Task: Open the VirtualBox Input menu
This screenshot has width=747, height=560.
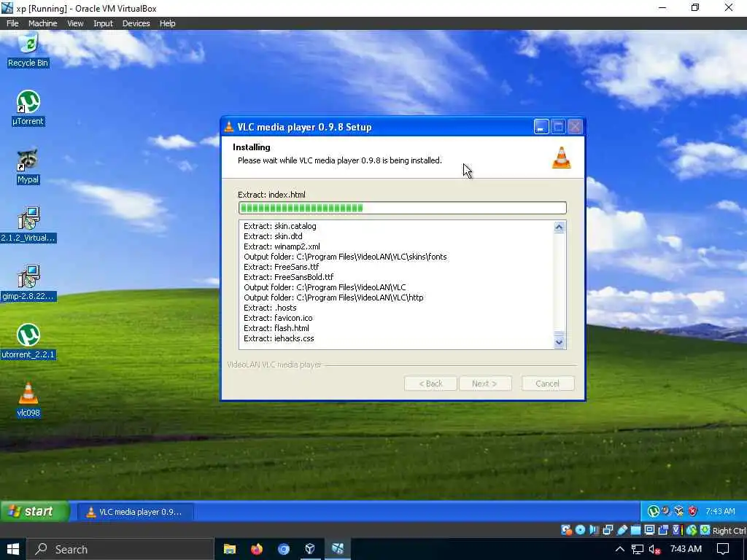Action: 103,23
